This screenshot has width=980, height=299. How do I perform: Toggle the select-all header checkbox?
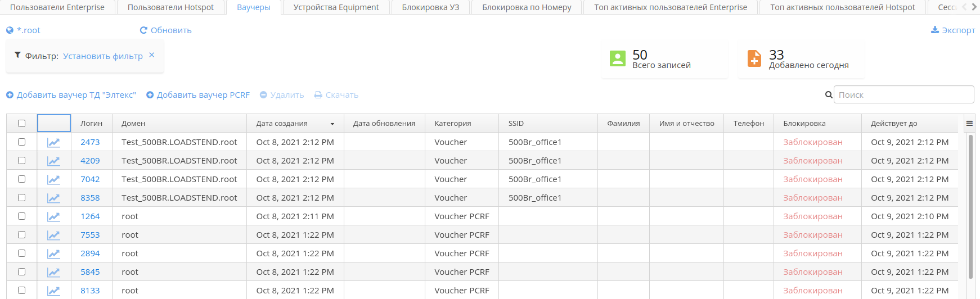(21, 124)
